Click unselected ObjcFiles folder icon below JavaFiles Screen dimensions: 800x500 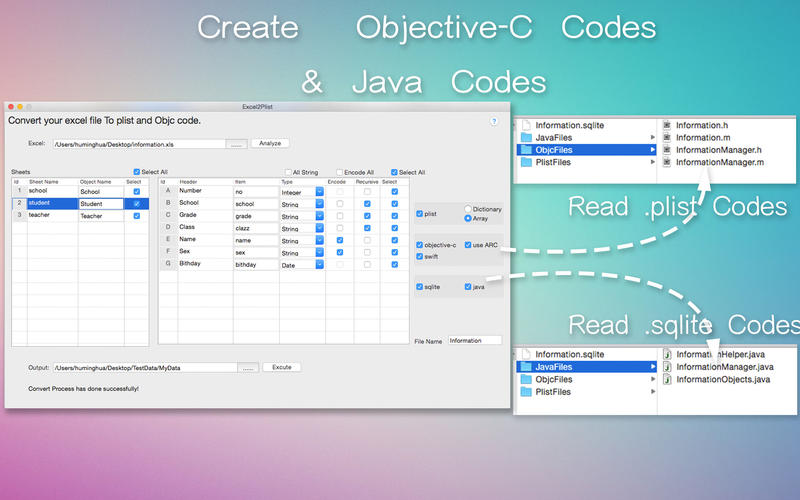point(526,379)
